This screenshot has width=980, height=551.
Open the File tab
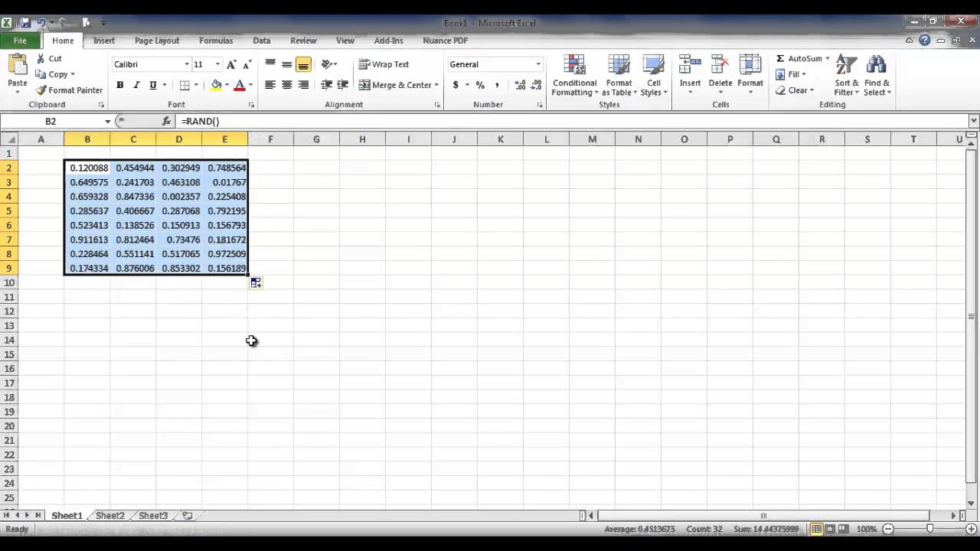[x=20, y=41]
